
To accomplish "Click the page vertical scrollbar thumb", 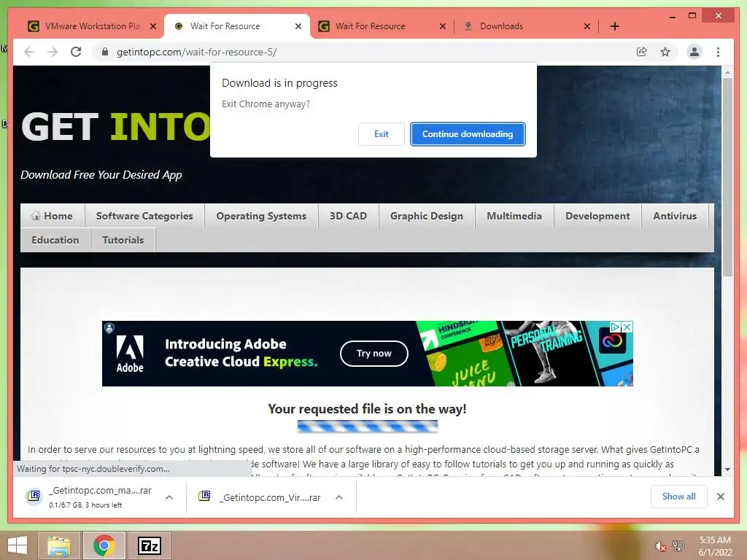I will 727,177.
